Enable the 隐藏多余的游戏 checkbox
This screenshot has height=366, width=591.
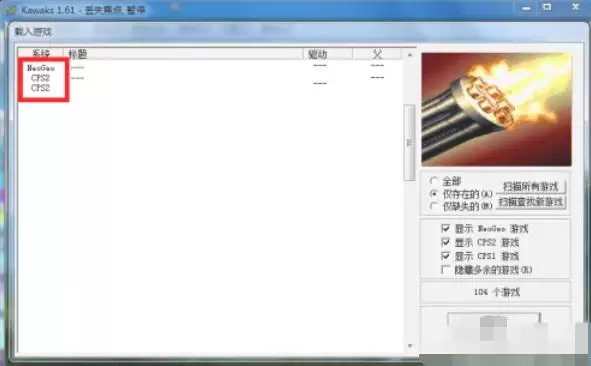click(446, 270)
